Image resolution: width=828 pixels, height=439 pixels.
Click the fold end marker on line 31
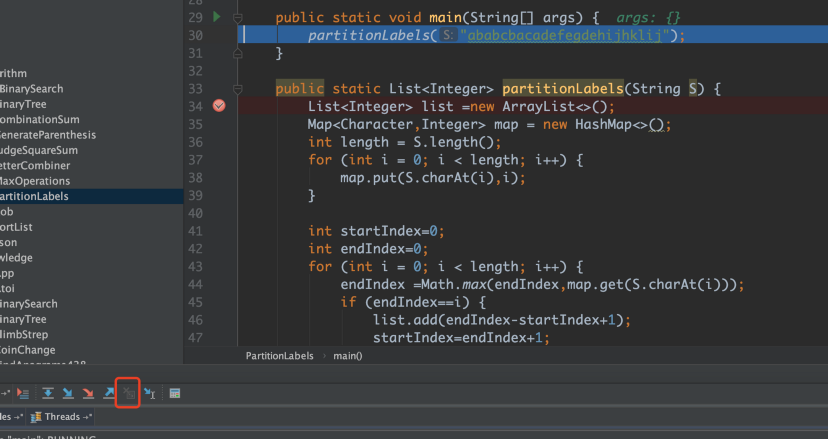pyautogui.click(x=238, y=53)
